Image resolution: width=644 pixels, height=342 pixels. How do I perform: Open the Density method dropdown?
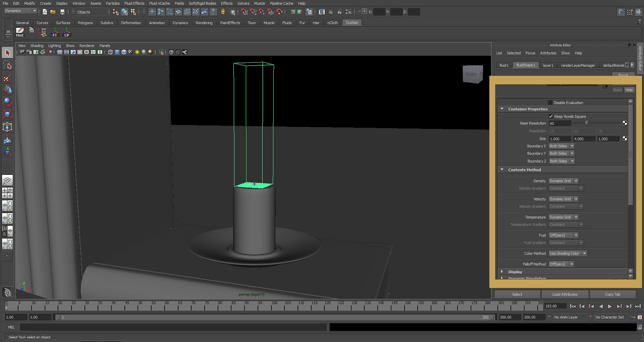tap(563, 181)
